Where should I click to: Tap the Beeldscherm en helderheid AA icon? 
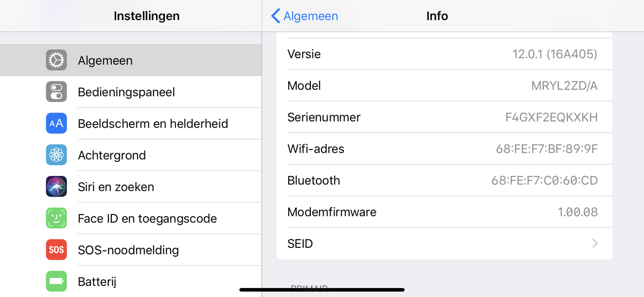tap(56, 124)
